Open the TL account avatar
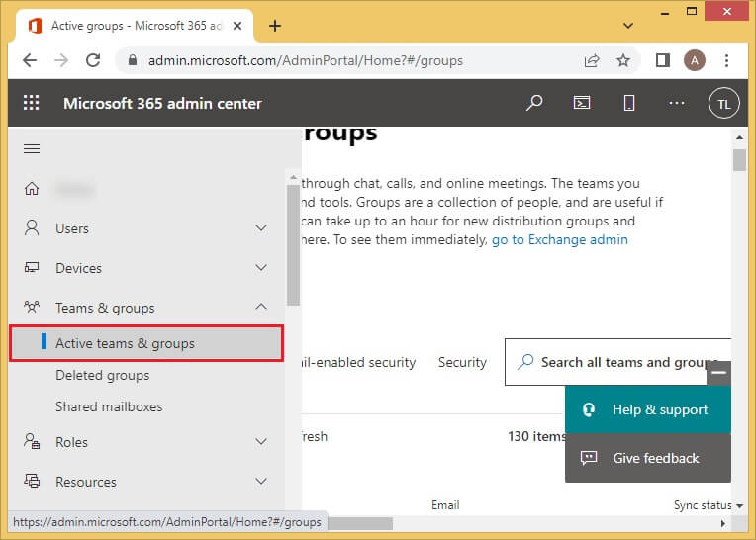Viewport: 756px width, 540px height. coord(723,103)
